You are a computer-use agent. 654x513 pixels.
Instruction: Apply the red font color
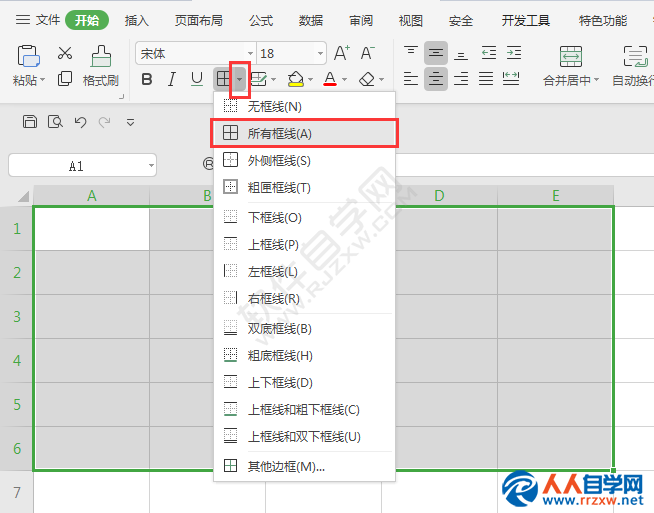pyautogui.click(x=330, y=79)
